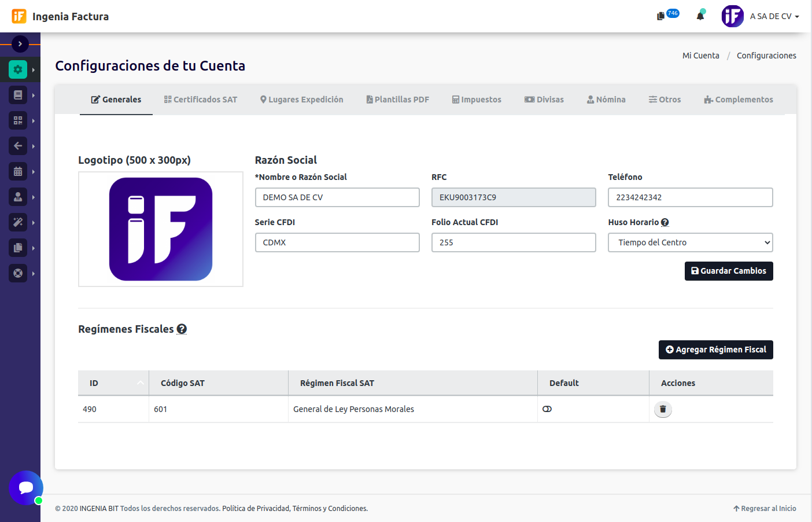The width and height of the screenshot is (812, 522).
Task: Select the magic wand sidebar icon
Action: pyautogui.click(x=18, y=222)
